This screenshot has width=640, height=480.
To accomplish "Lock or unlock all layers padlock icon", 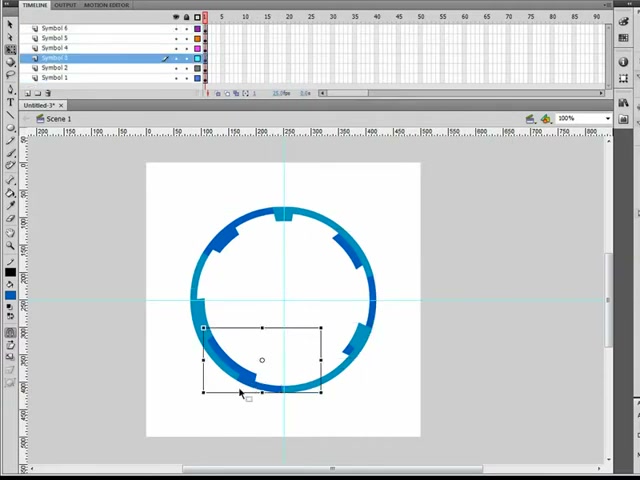I will 187,17.
